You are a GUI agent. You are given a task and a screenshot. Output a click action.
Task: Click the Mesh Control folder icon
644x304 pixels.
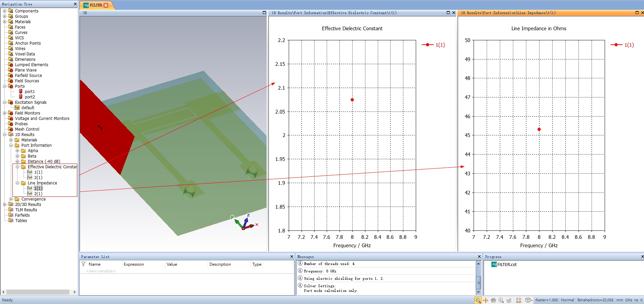click(11, 129)
